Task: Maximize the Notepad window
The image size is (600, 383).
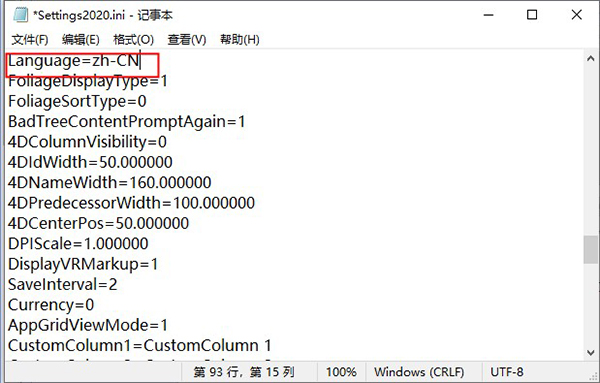Action: [x=532, y=15]
